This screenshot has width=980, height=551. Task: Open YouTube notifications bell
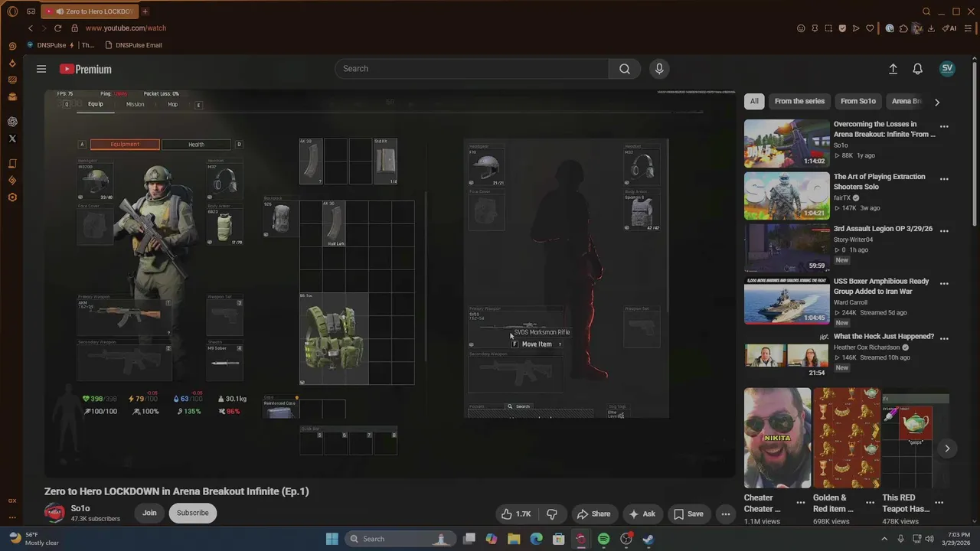917,69
